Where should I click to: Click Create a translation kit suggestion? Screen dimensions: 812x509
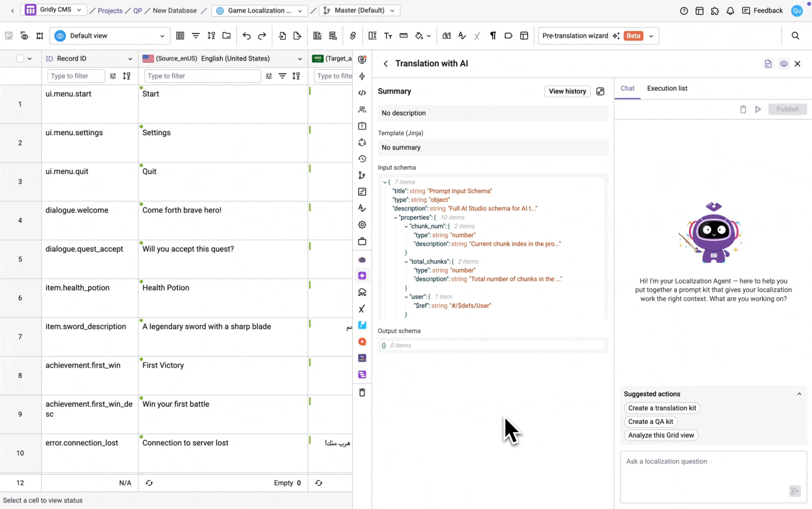[x=662, y=408]
